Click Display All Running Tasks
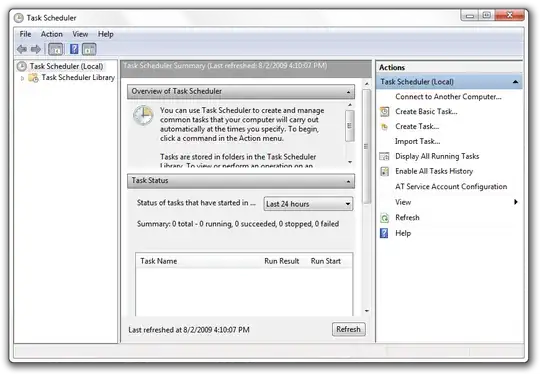The height and width of the screenshot is (374, 540). coord(437,156)
